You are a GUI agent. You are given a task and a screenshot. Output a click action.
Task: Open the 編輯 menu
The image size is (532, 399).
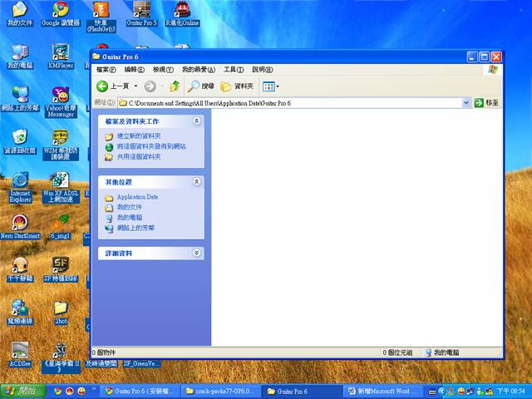[135, 70]
